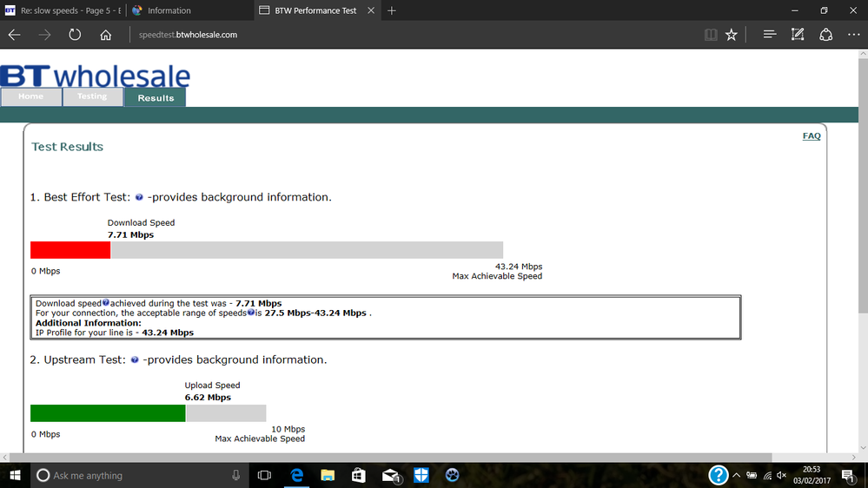This screenshot has width=868, height=488.
Task: Go back to the previous page
Action: click(15, 35)
